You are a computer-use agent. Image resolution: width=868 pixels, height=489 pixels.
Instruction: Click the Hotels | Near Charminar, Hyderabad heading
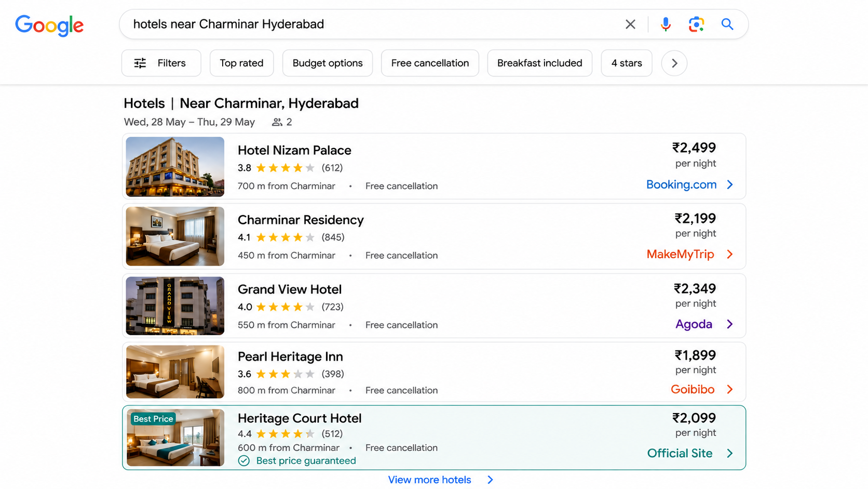241,103
